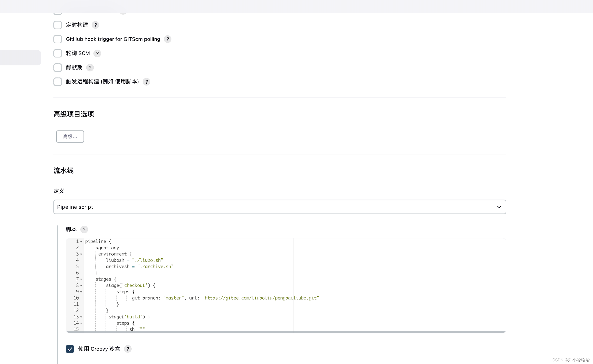
Task: Open help for 触发远程构建
Action: (146, 82)
